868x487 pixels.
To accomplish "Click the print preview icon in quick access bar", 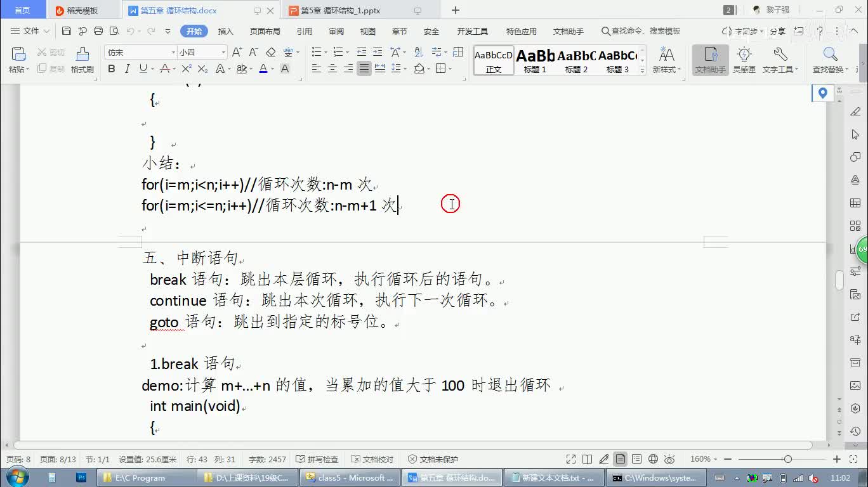I will pyautogui.click(x=114, y=31).
